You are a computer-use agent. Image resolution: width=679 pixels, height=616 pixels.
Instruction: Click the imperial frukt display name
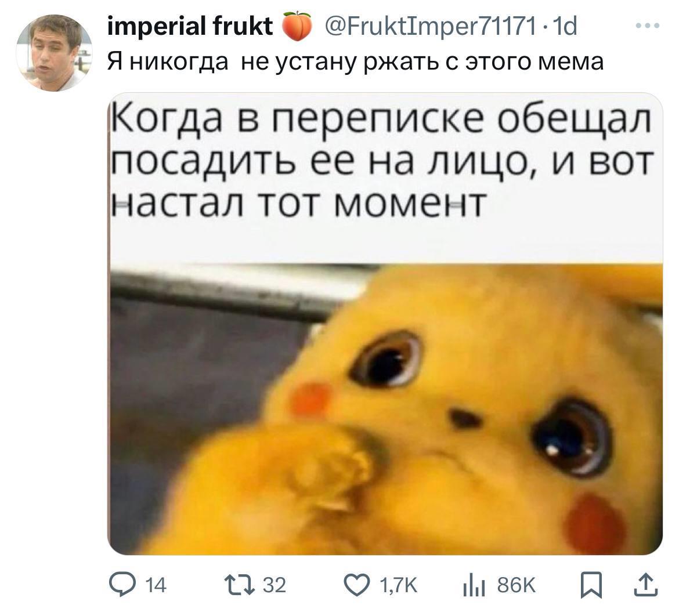tap(190, 26)
